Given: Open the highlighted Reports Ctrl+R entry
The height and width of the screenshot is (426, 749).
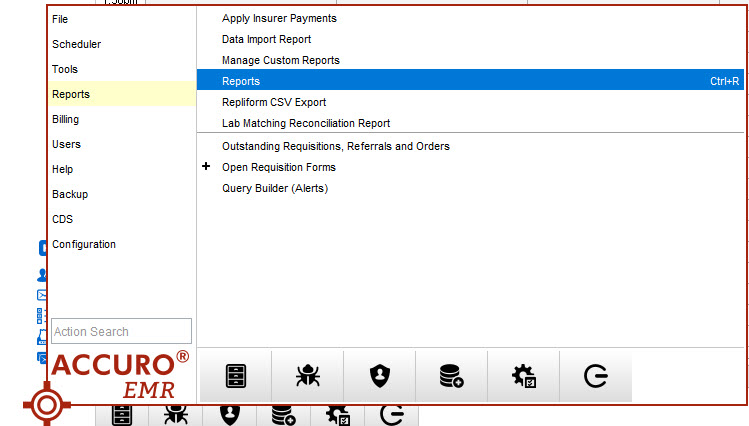Looking at the screenshot, I should coord(470,81).
